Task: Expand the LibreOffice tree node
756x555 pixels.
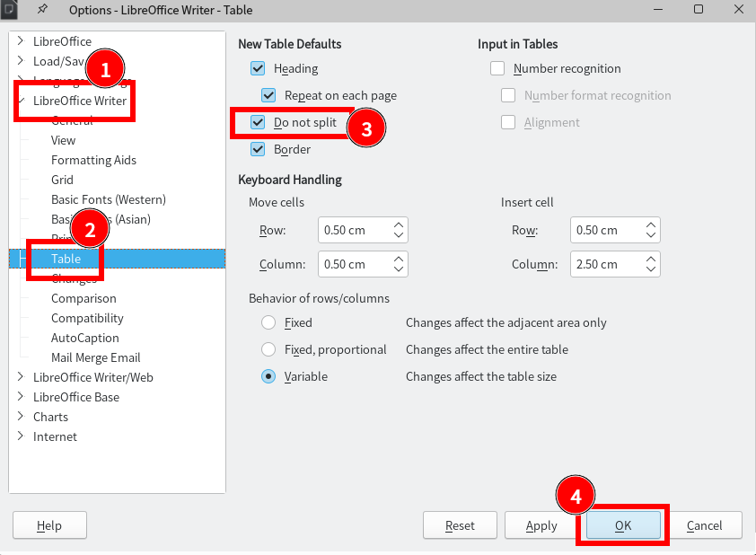Action: 21,41
